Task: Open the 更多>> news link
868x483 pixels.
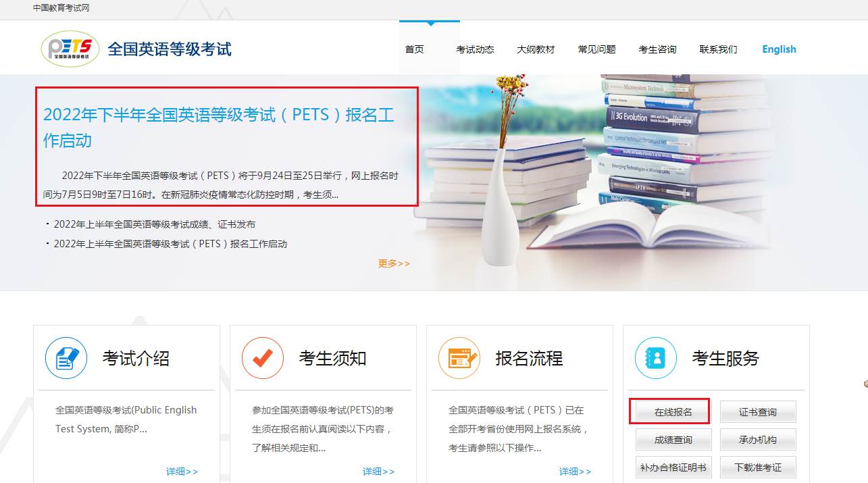Action: tap(394, 263)
